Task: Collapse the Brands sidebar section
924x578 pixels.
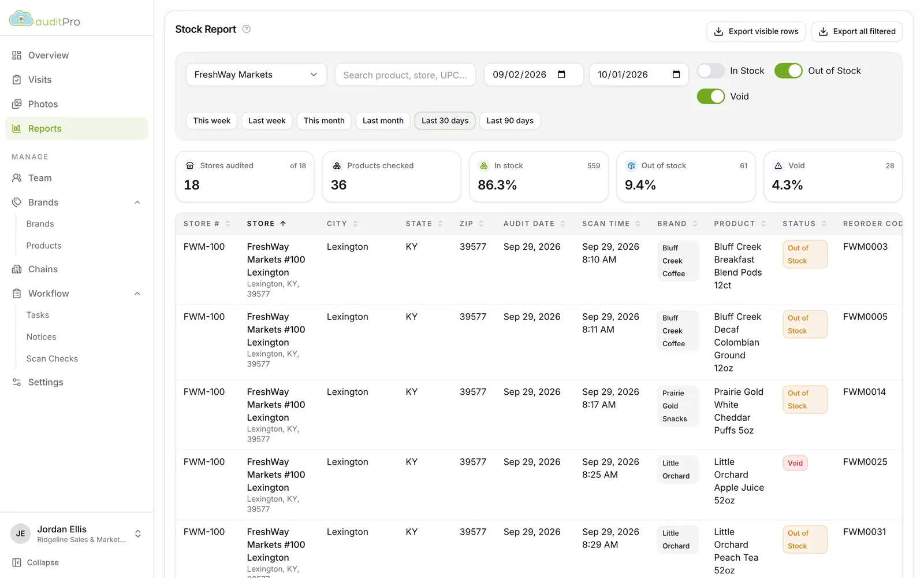Action: 137,202
